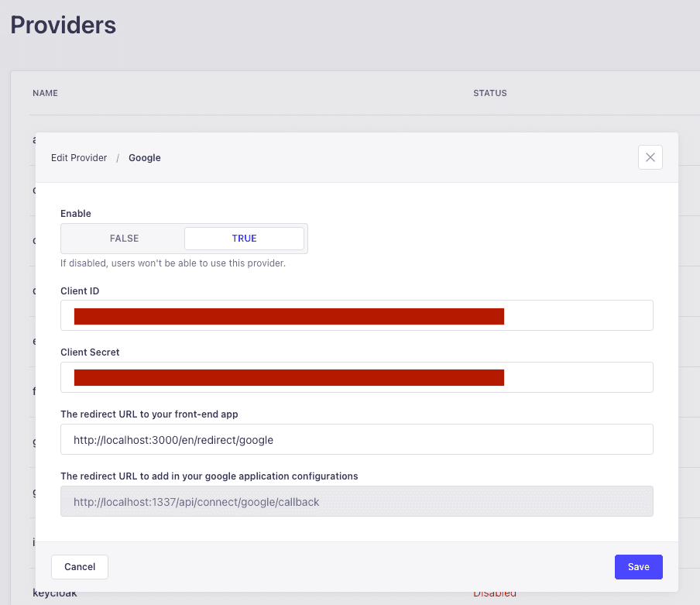The width and height of the screenshot is (700, 605).
Task: Click inside the Client ID field
Action: (356, 315)
